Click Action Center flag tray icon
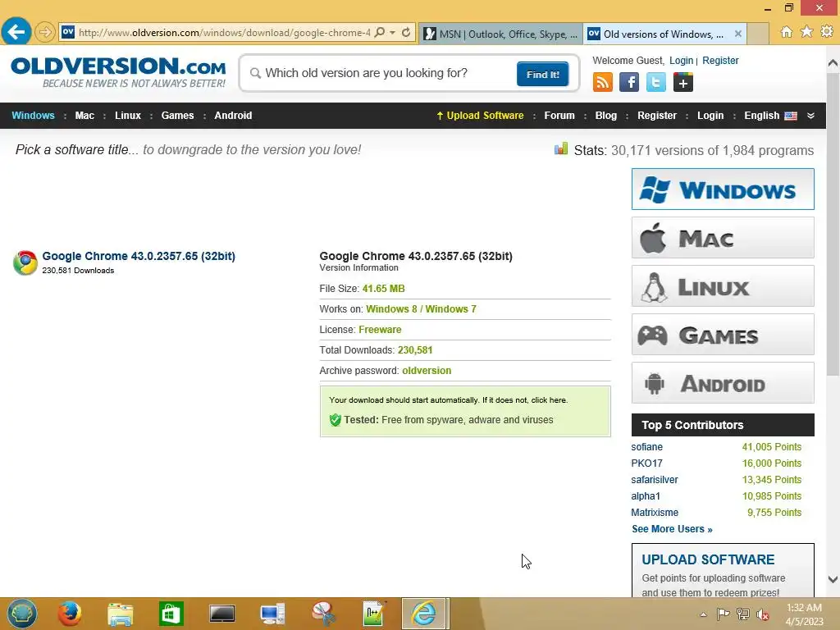Image resolution: width=840 pixels, height=630 pixels. [723, 614]
